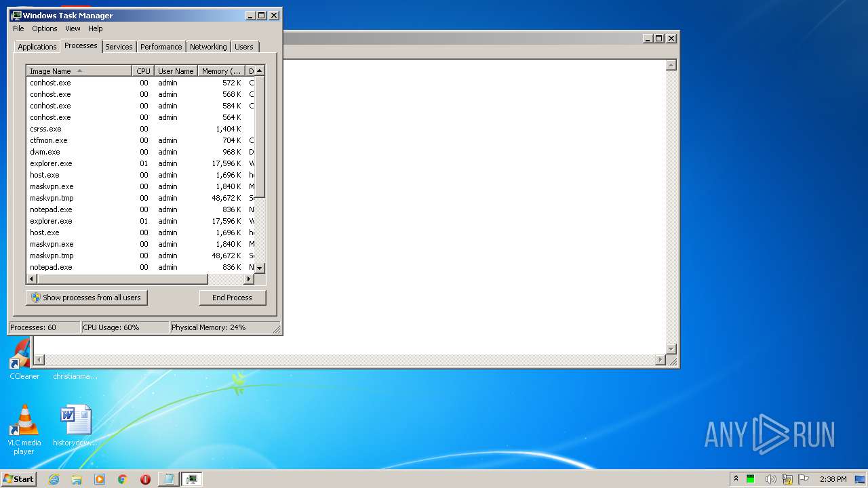Select conhost.exe row using 564 K

click(140, 117)
